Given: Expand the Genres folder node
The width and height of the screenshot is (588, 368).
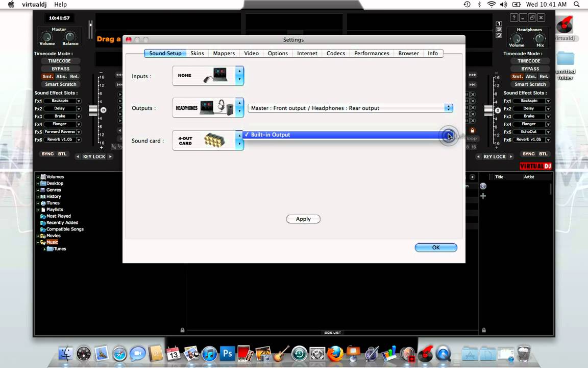Looking at the screenshot, I should click(x=38, y=190).
